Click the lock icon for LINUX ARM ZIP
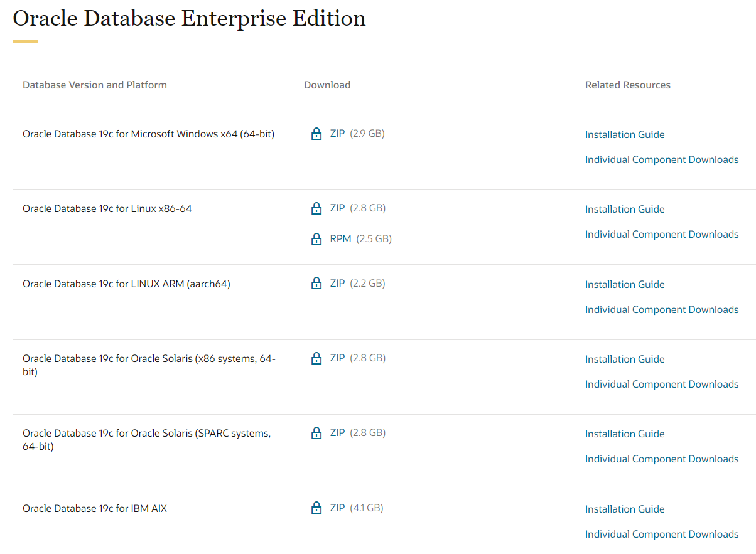 tap(316, 283)
